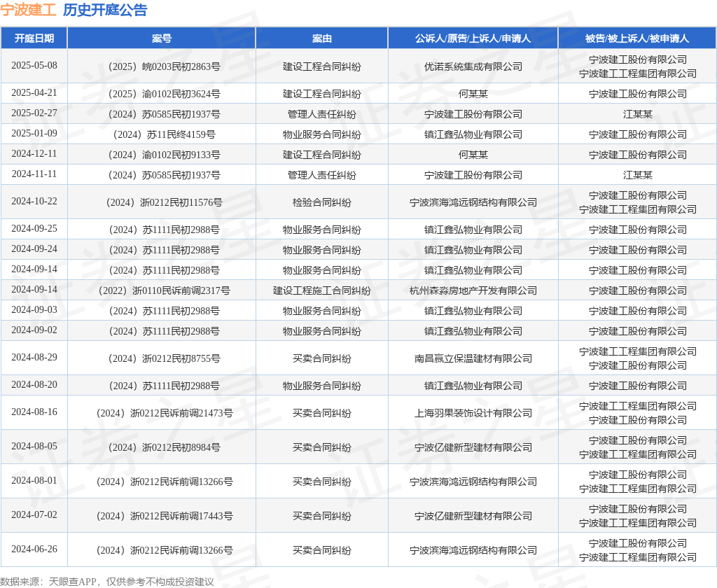The width and height of the screenshot is (717, 588).
Task: Click date cell 2024-08-01
Action: [34, 481]
